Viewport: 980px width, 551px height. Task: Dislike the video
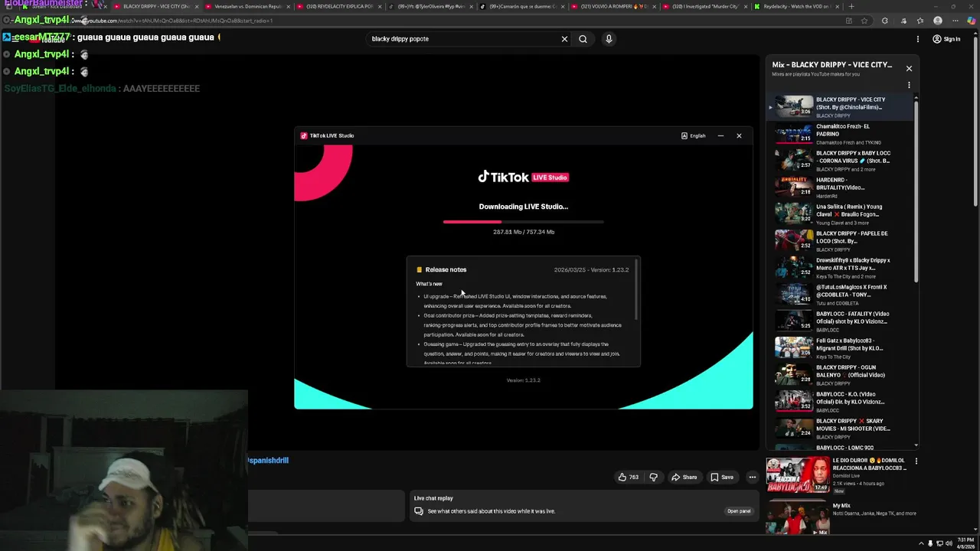tap(653, 477)
